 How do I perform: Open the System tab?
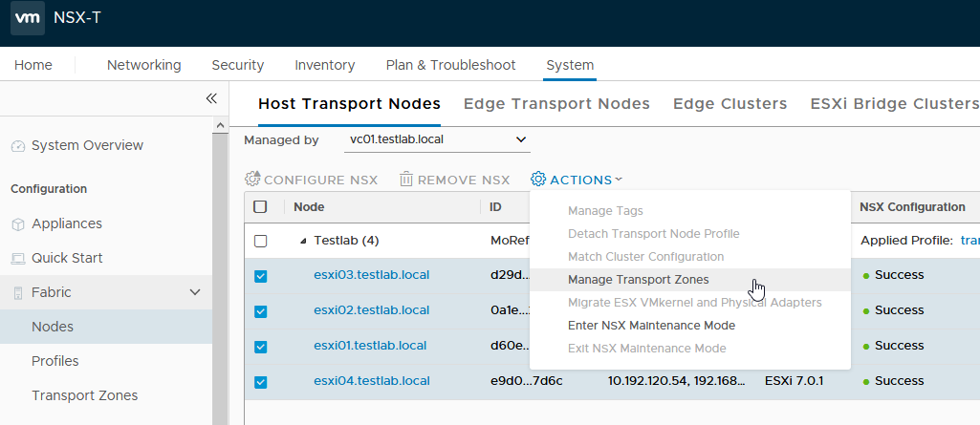pos(570,65)
